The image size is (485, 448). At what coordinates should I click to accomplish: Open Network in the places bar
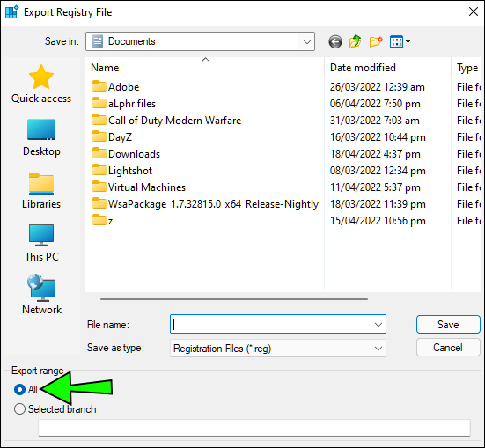click(x=41, y=295)
